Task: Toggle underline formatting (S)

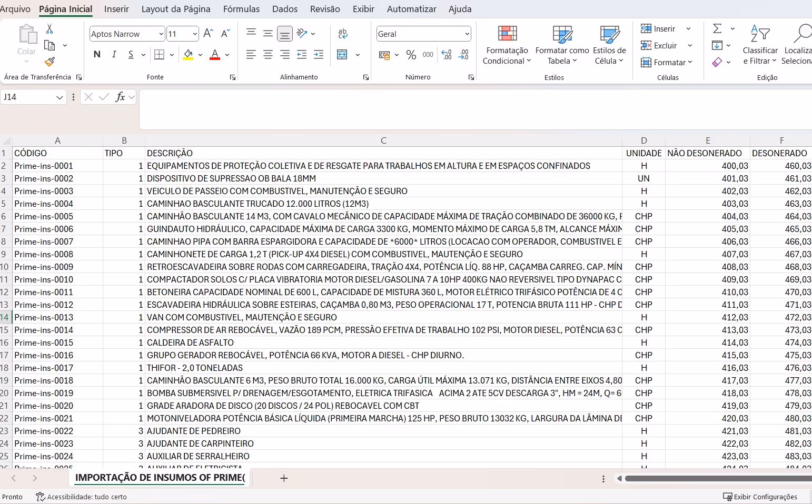Action: point(131,54)
